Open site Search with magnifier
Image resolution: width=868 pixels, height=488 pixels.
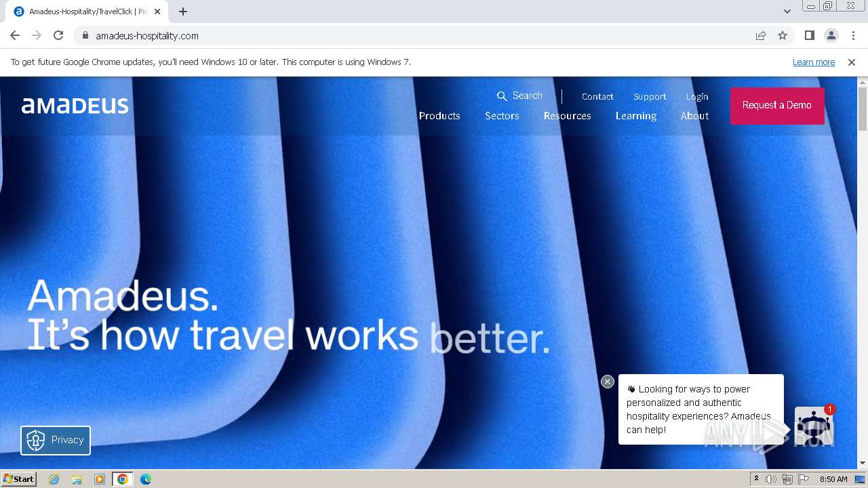click(x=519, y=96)
